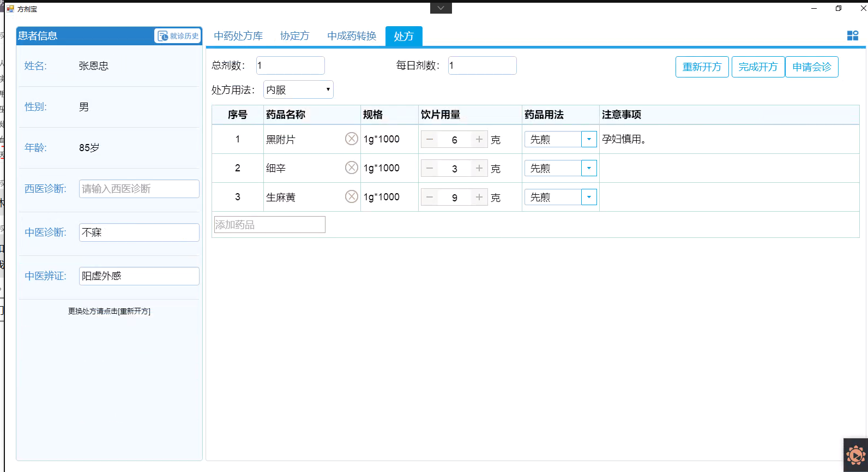Click 完成开方 button
This screenshot has width=868, height=472.
click(x=758, y=67)
